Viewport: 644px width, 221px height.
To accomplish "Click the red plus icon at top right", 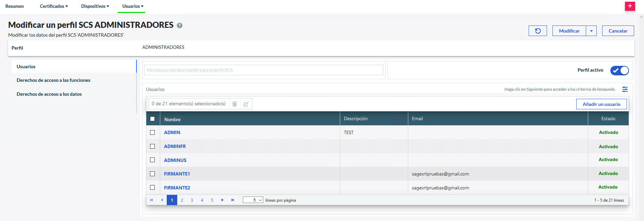I will coord(630,6).
